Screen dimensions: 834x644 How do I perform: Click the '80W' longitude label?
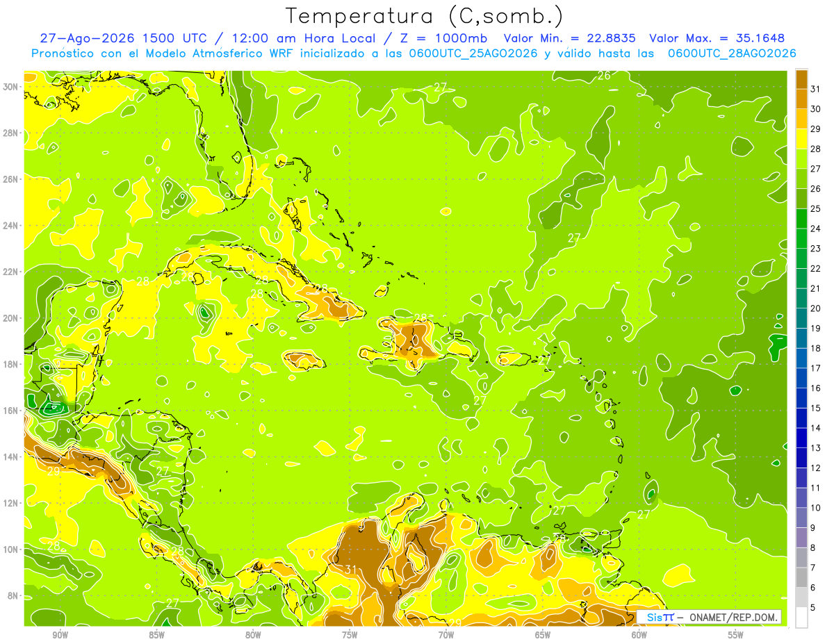(x=253, y=635)
